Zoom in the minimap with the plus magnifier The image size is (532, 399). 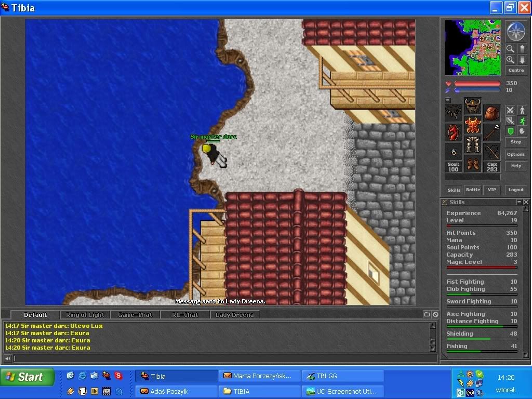pos(510,60)
